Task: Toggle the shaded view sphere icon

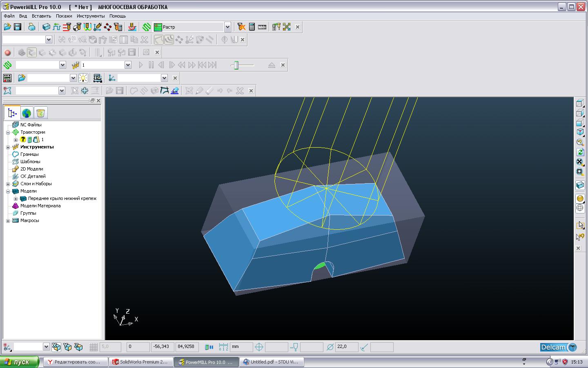Action: (x=580, y=198)
